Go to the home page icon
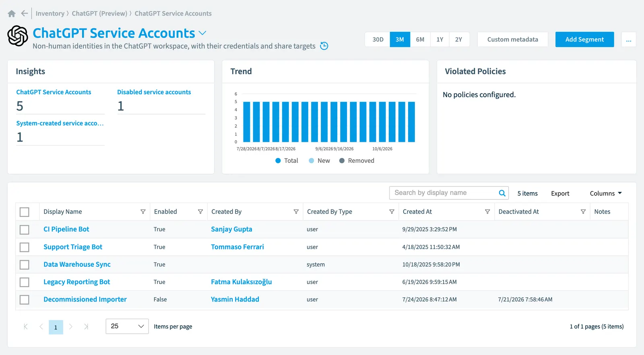 click(x=12, y=14)
